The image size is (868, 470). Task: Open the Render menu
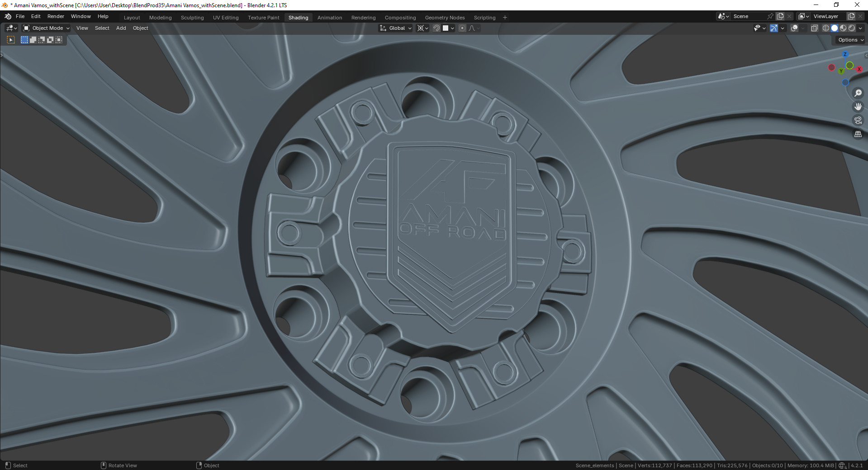click(x=56, y=16)
